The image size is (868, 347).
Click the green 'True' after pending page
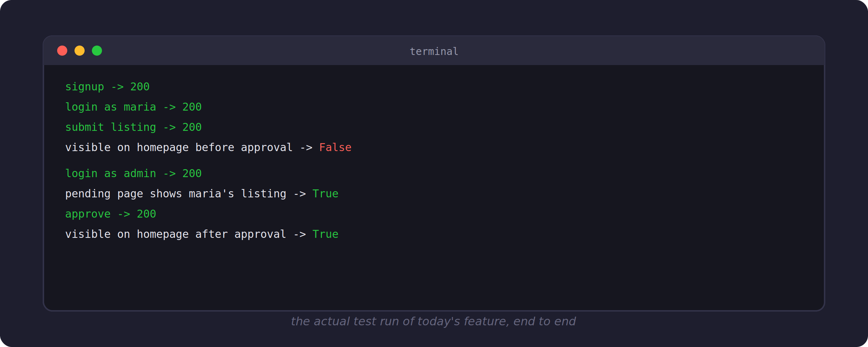pos(325,194)
